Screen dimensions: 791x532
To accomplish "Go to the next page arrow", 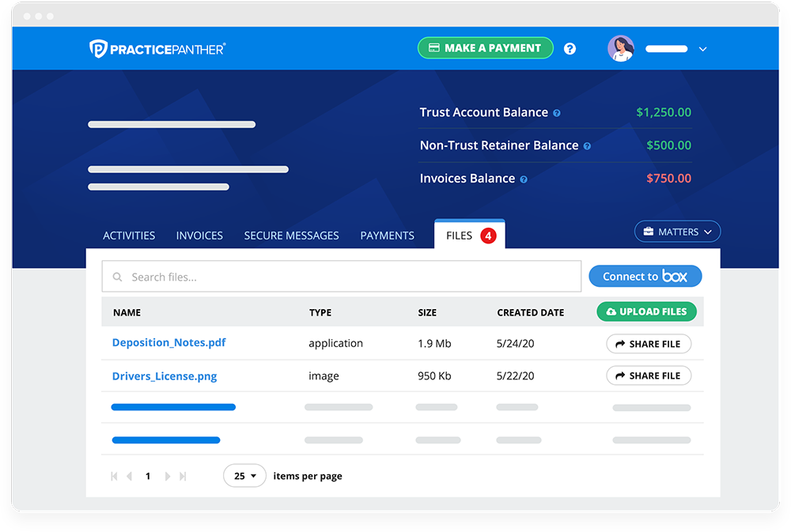I will point(167,476).
